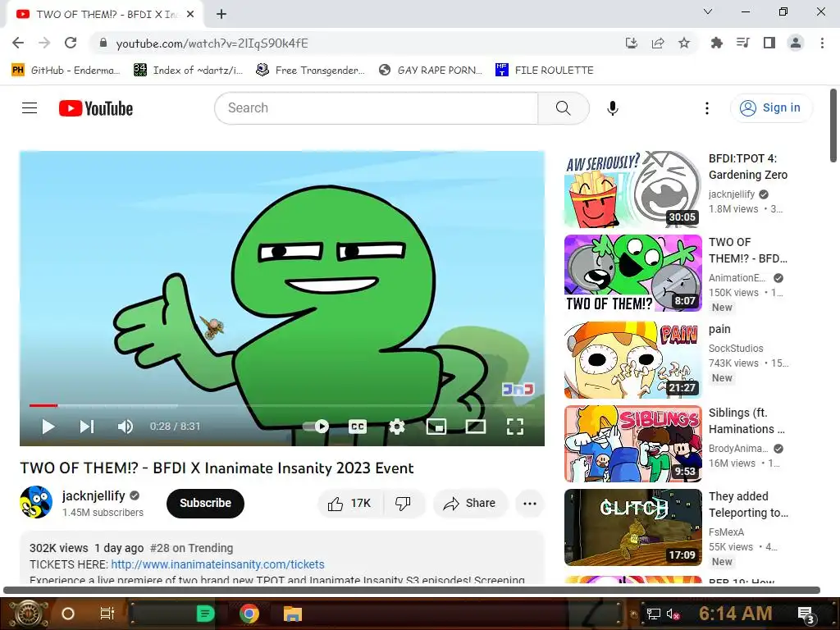Toggle the Chrome side panel icon
840x630 pixels.
[769, 43]
